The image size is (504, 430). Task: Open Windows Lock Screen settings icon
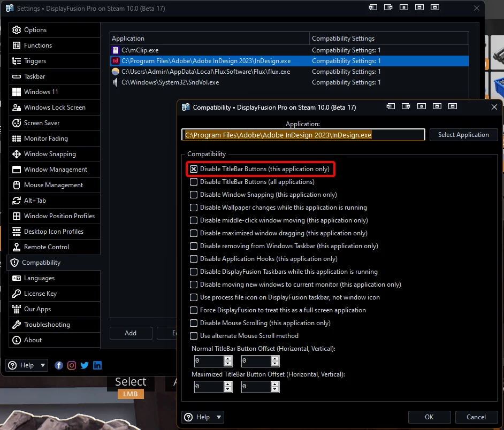(17, 107)
